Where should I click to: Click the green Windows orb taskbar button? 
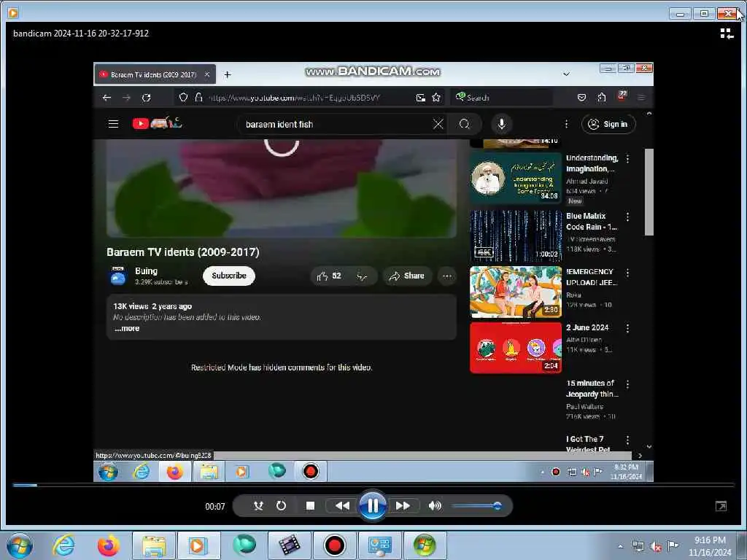[425, 545]
